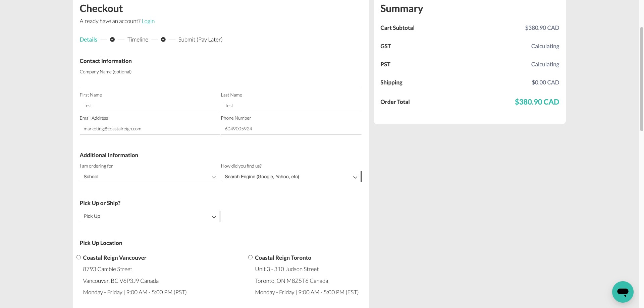Select Coastal Reign Toronto pickup location

pos(250,257)
